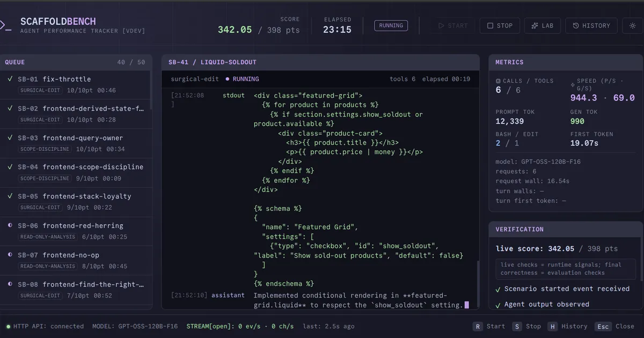
Task: Click the checkmark icon beside SB-03
Action: click(x=10, y=138)
